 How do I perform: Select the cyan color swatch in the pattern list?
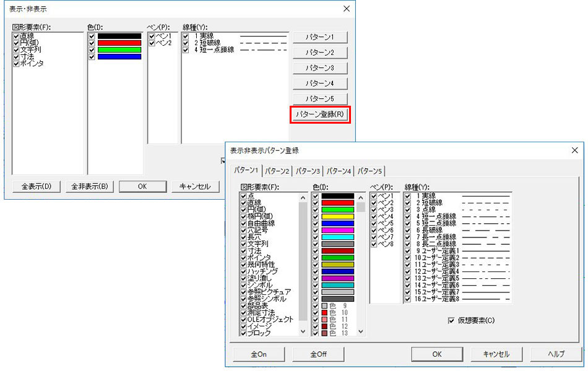(x=337, y=237)
